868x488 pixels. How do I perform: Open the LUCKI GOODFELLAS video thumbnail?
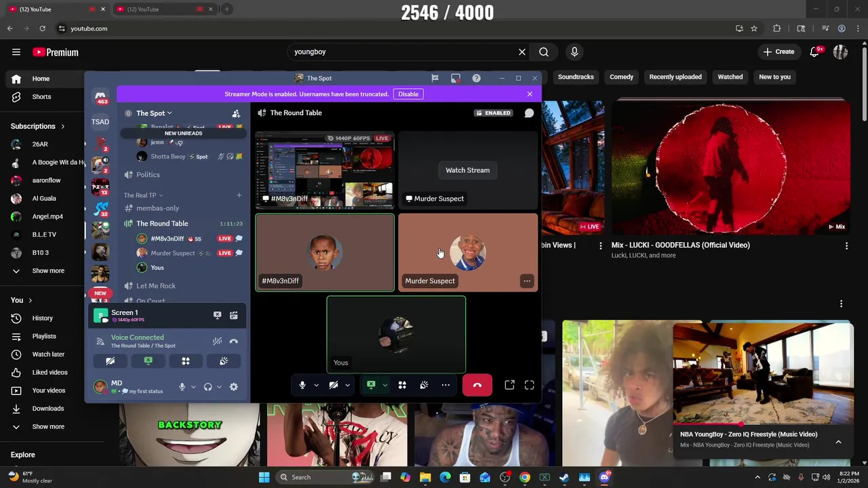(x=730, y=167)
